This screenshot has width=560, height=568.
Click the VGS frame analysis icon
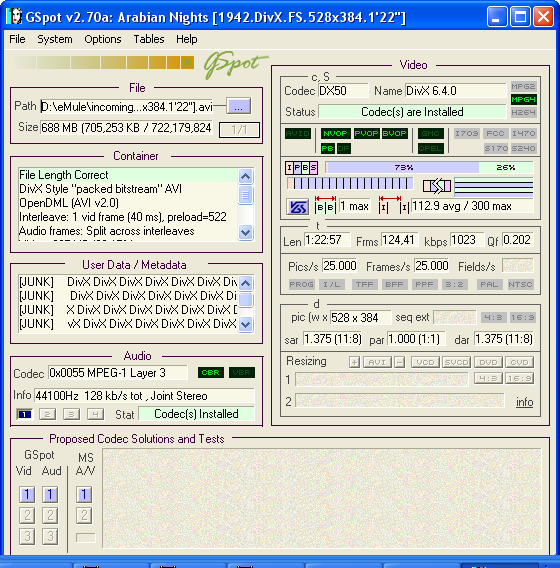(x=297, y=207)
